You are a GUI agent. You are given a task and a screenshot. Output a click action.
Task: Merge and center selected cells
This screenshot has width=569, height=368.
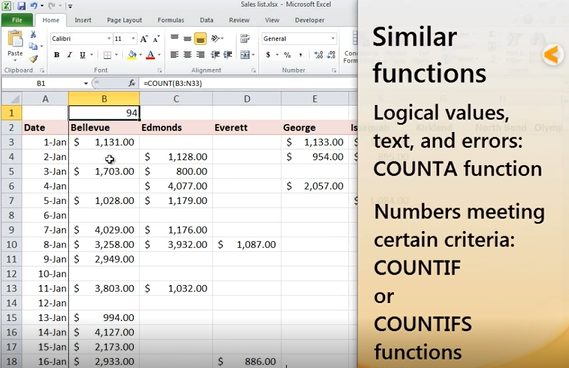coord(245,55)
